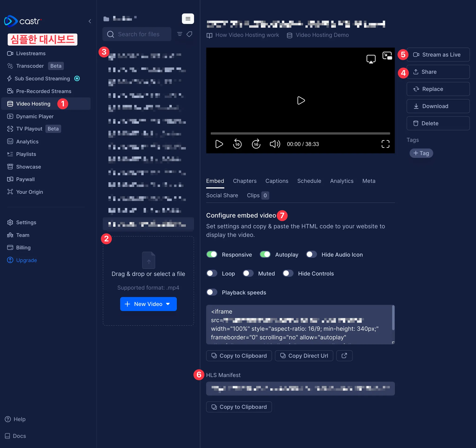Screen dimensions: 476x448
Task: Open the sort filter options icon
Action: click(x=180, y=34)
